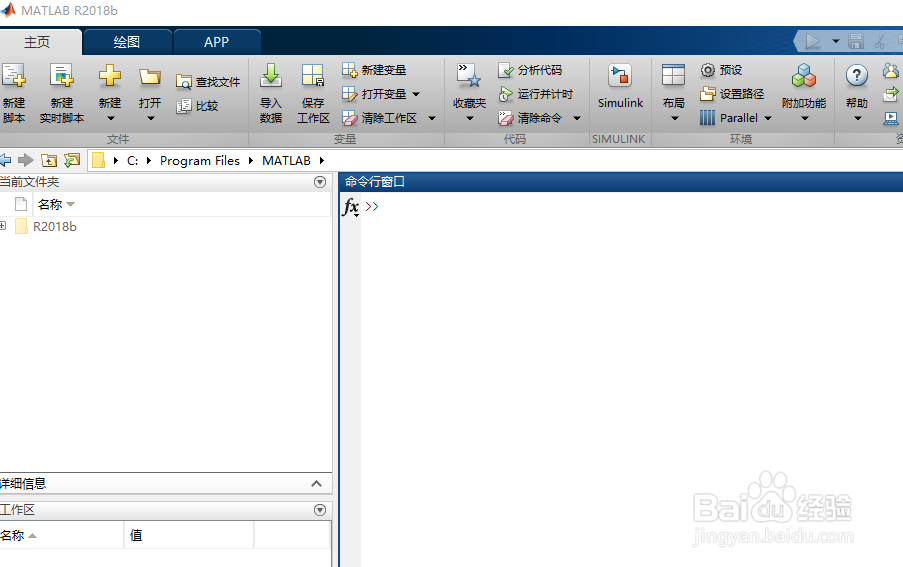This screenshot has width=903, height=567.
Task: Go up one folder level icon
Action: pos(49,161)
